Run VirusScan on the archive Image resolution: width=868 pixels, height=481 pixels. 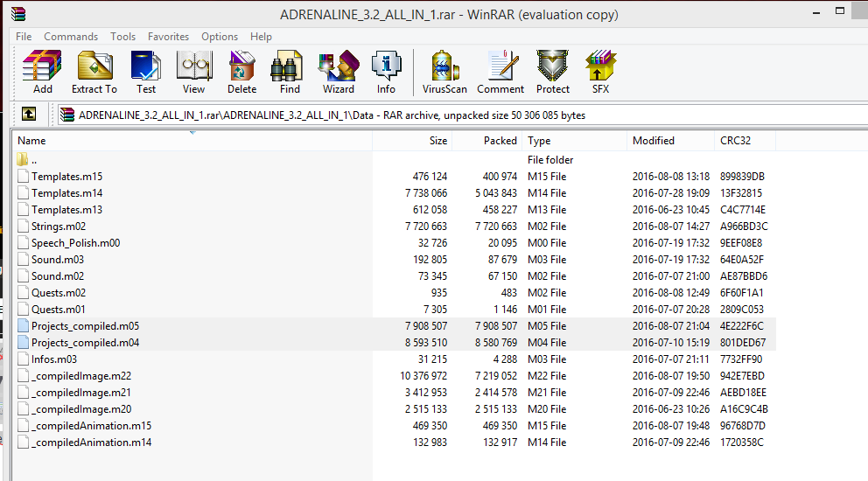(444, 72)
